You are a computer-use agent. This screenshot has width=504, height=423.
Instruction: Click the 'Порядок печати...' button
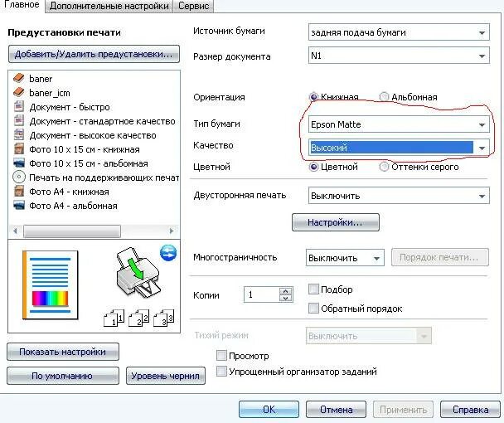click(x=439, y=257)
